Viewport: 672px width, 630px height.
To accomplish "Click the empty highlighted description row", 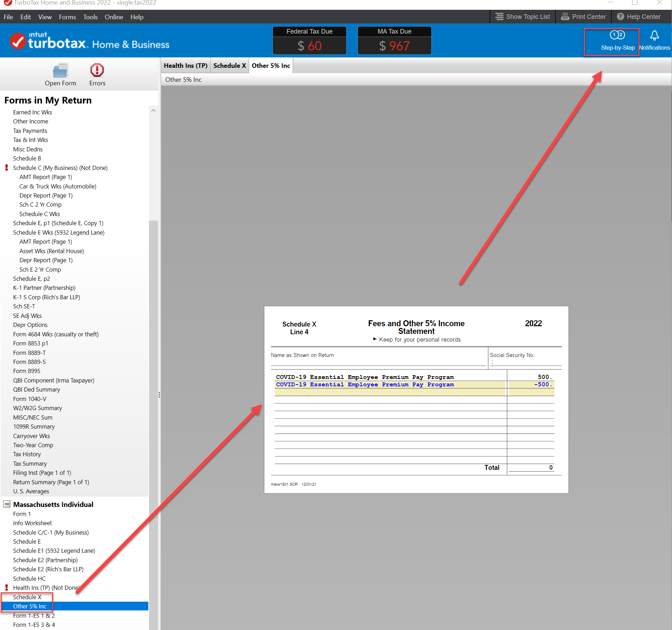I will [x=390, y=392].
